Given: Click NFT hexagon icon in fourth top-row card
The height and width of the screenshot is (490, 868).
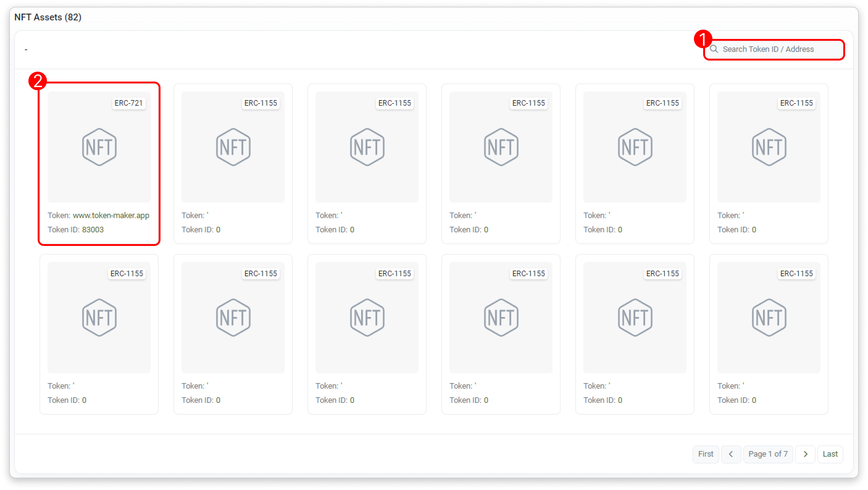Looking at the screenshot, I should click(501, 147).
